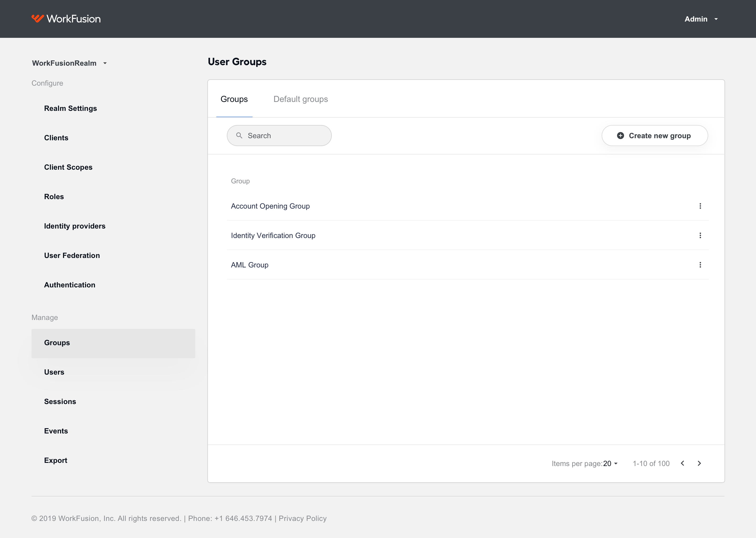Go to Identity providers
This screenshot has height=538, width=756.
[x=75, y=226]
